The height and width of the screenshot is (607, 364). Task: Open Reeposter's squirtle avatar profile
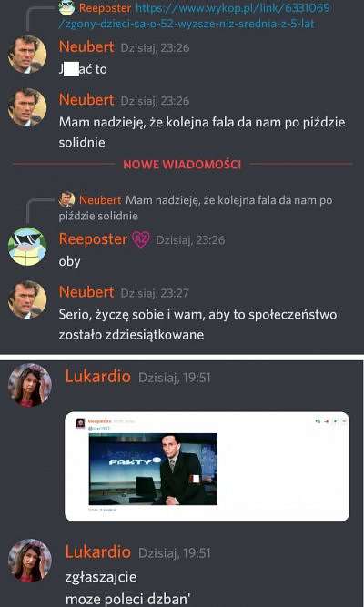point(27,247)
